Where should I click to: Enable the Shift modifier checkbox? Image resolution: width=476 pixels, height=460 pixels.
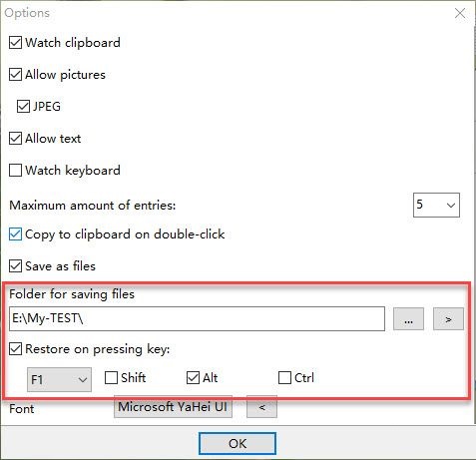coord(111,378)
